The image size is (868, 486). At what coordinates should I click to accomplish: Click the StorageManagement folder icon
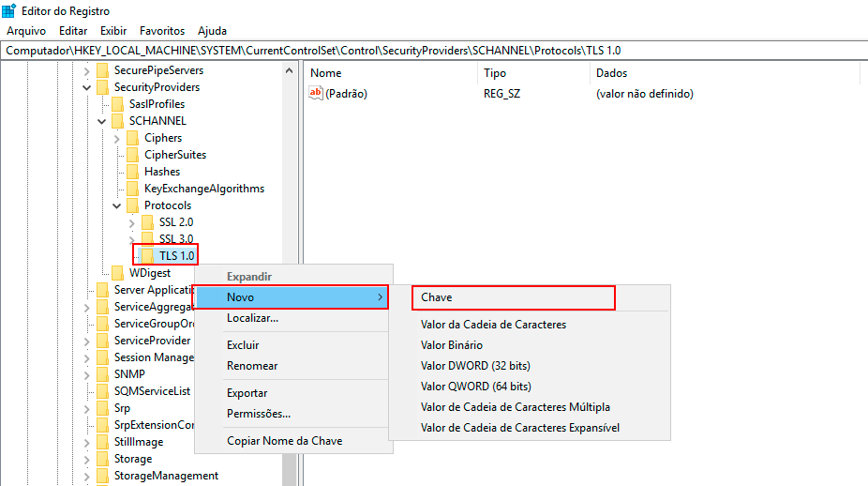pos(102,476)
